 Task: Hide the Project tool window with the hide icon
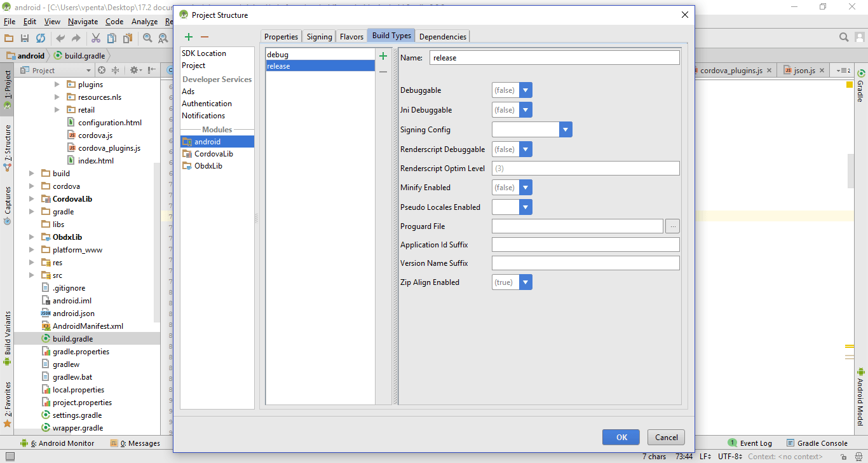pyautogui.click(x=153, y=71)
